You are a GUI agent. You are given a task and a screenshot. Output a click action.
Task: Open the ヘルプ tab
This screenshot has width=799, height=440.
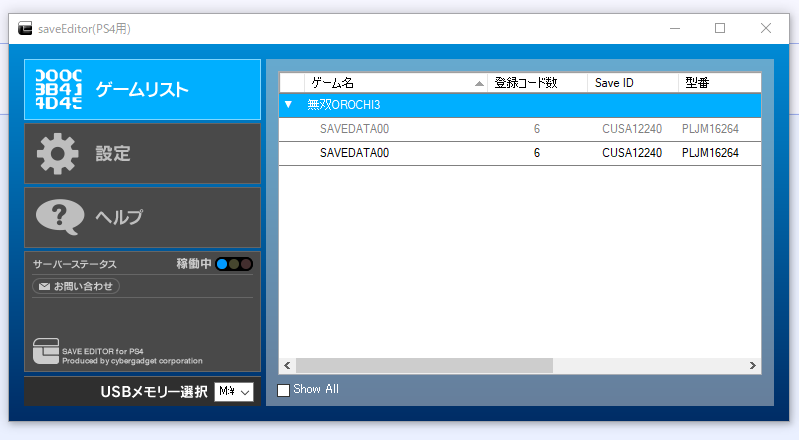point(142,216)
